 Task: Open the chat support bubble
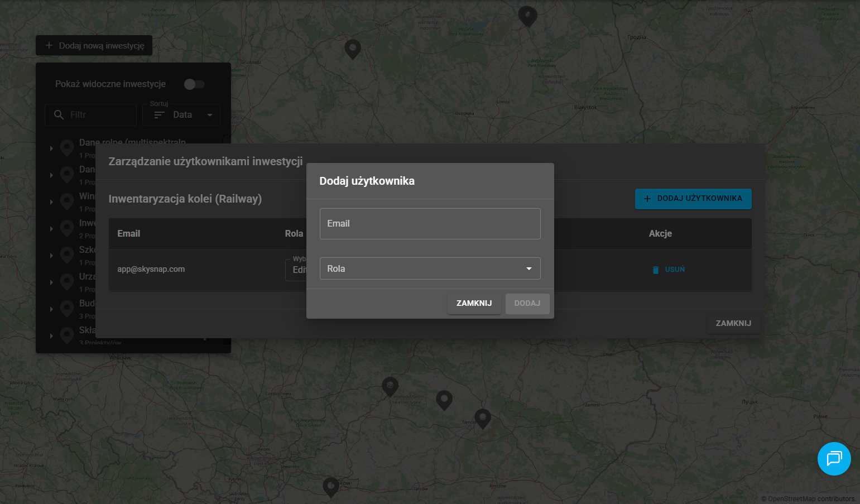point(834,459)
